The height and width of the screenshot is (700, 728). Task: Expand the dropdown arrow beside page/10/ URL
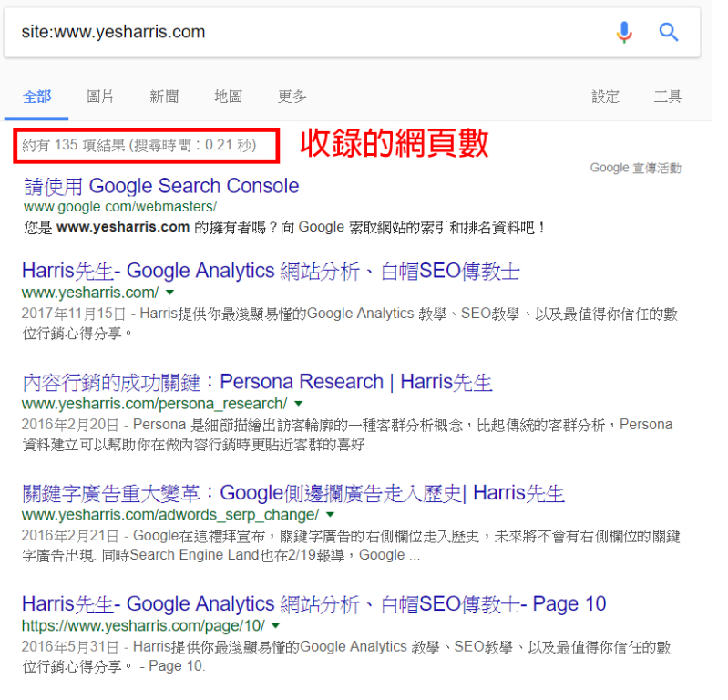276,625
